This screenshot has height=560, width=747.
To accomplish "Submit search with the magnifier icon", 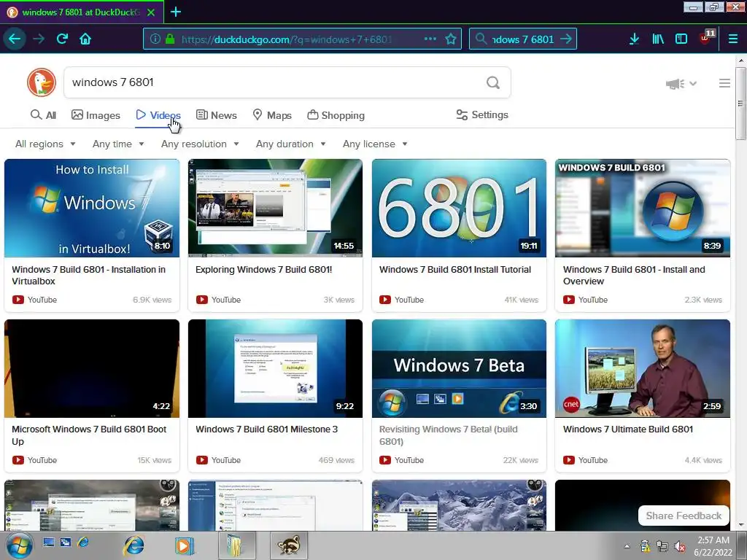I will 493,83.
